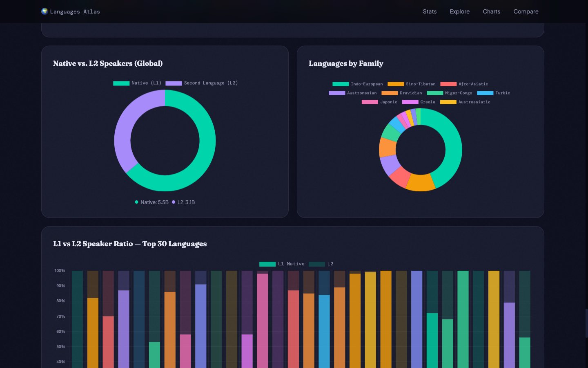Hide the Japonic family legend item
This screenshot has width=588, height=368.
[379, 102]
